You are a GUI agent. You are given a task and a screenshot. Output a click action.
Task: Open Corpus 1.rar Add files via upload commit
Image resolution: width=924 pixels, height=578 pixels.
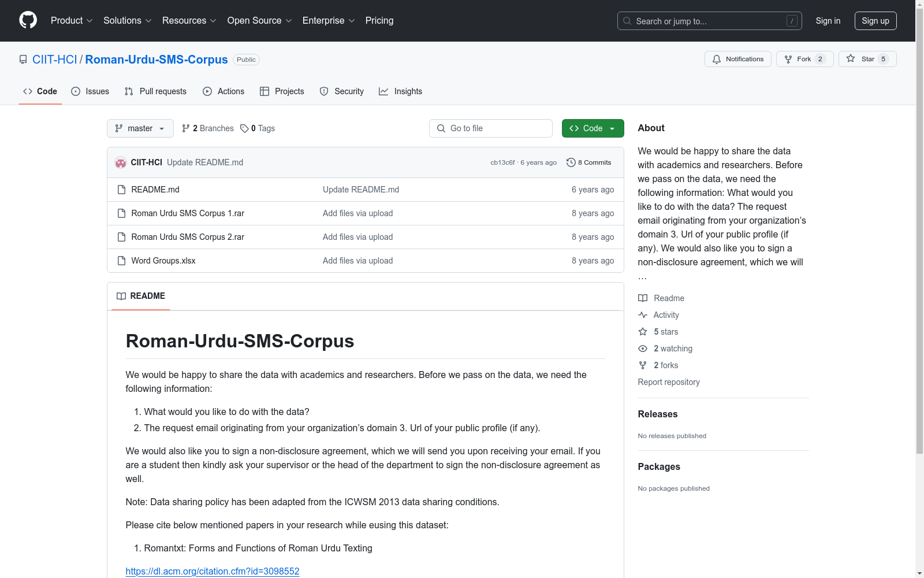pyautogui.click(x=358, y=213)
